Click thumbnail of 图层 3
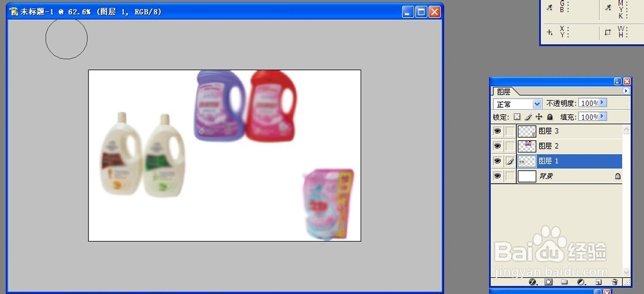 tap(527, 131)
